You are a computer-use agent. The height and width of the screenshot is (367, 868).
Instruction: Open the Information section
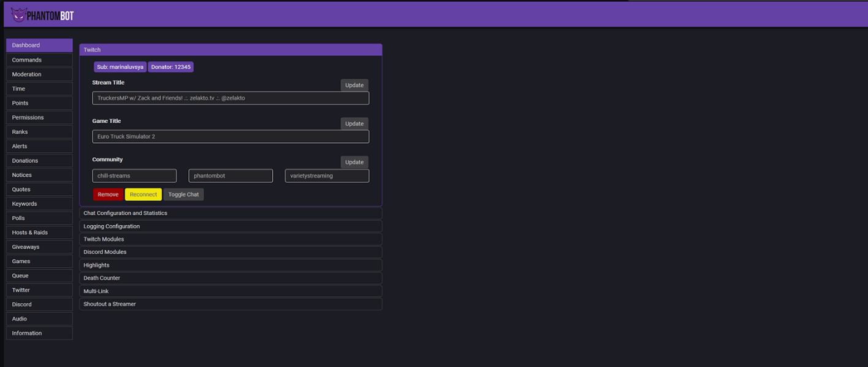click(39, 333)
